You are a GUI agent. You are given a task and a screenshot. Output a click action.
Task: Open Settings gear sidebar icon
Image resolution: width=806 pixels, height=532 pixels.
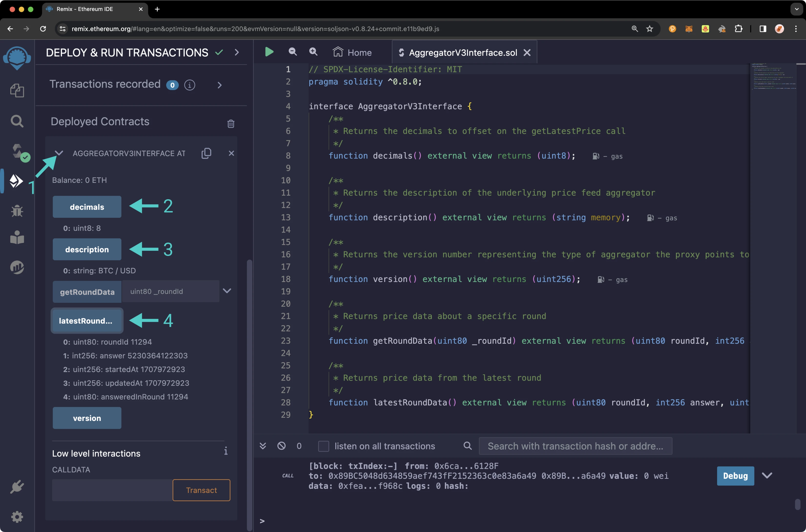coord(17,517)
